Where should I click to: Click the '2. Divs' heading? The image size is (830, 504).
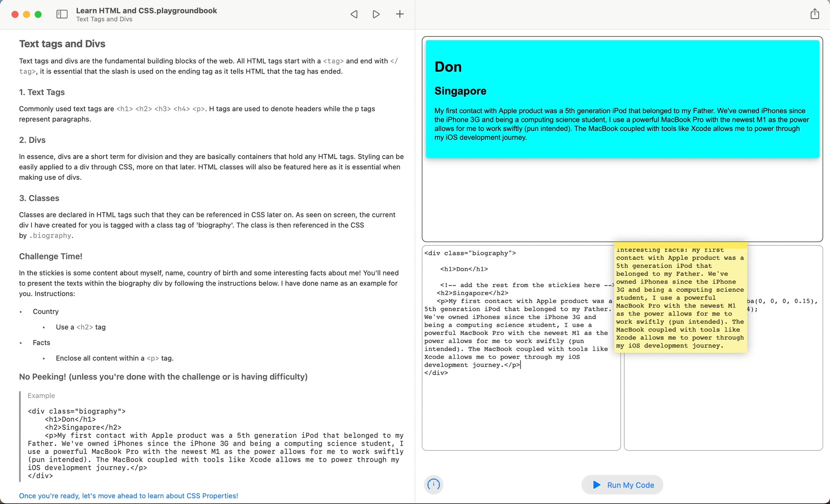pos(32,140)
